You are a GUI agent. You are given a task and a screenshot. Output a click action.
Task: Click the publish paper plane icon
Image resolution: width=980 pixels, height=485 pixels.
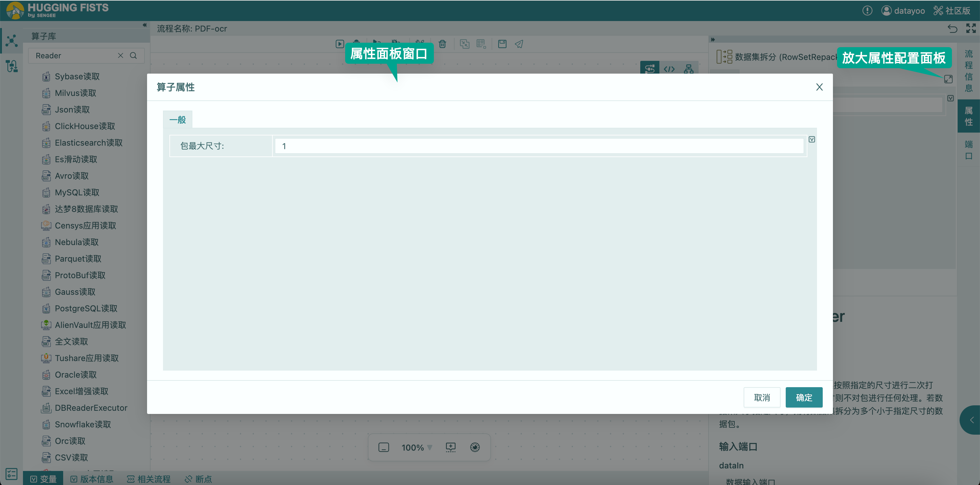pos(519,44)
